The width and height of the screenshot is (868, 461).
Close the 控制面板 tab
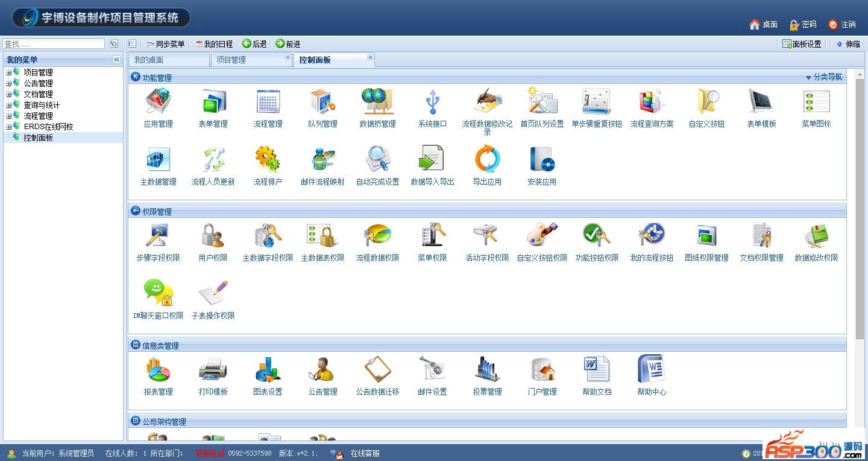pos(370,57)
